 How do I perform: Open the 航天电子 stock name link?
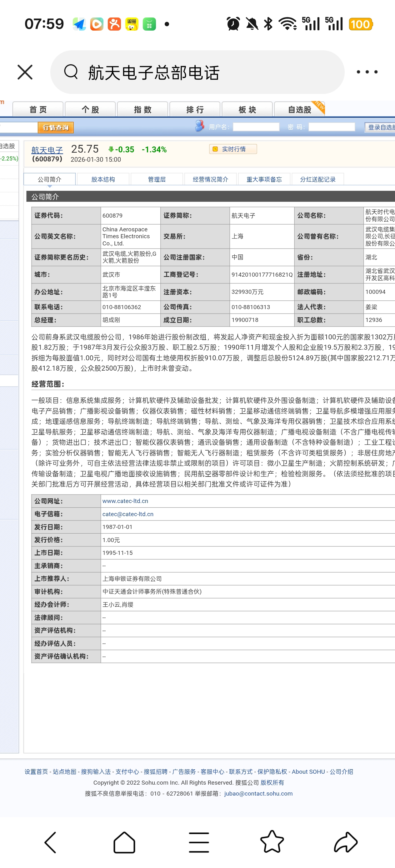click(x=47, y=150)
